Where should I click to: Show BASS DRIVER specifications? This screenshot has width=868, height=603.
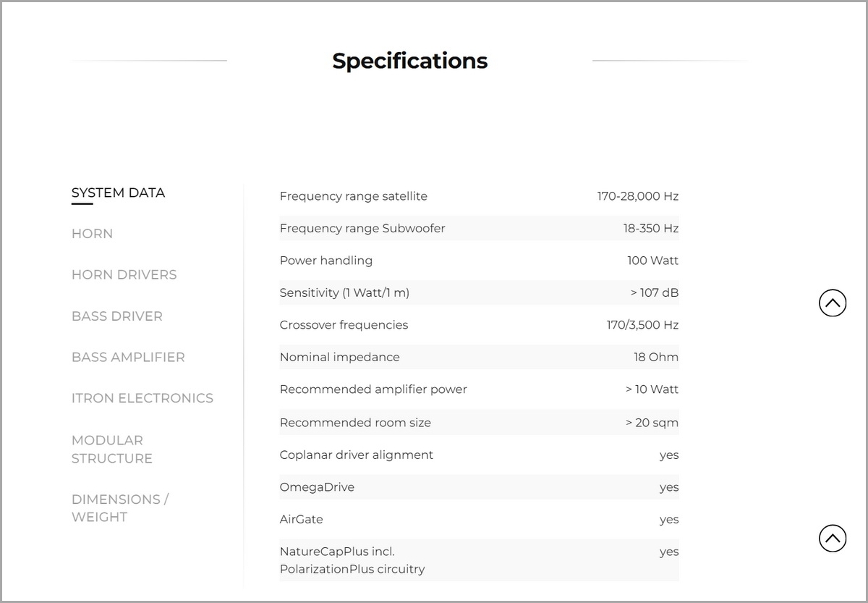coord(117,316)
